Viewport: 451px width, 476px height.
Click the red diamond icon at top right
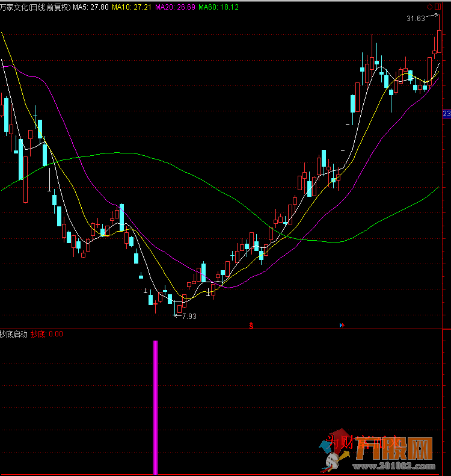tap(429, 7)
